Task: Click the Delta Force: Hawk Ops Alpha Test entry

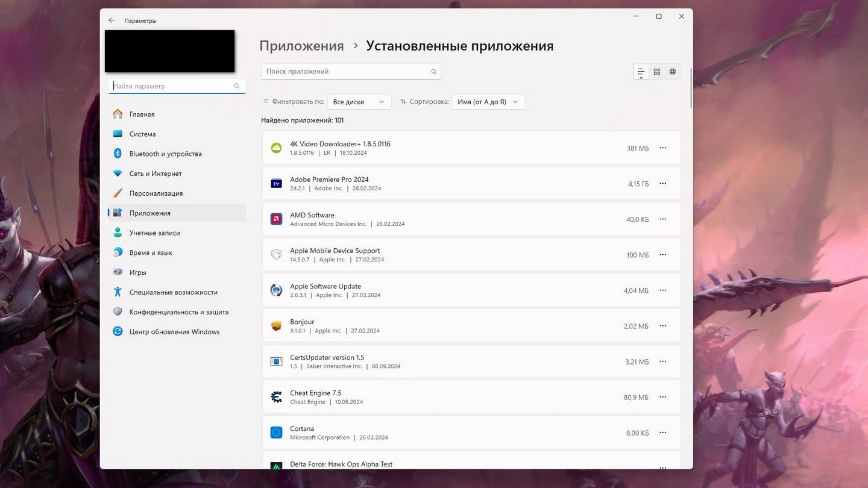Action: (x=471, y=461)
